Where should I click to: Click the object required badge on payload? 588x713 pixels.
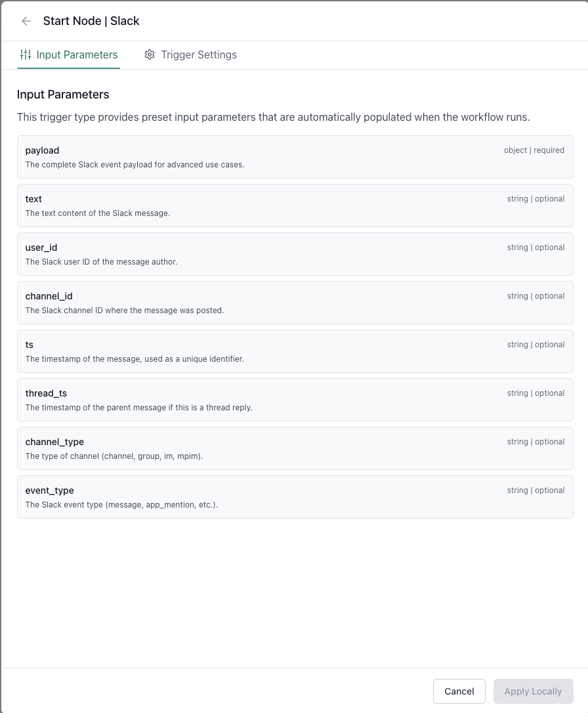coord(535,150)
